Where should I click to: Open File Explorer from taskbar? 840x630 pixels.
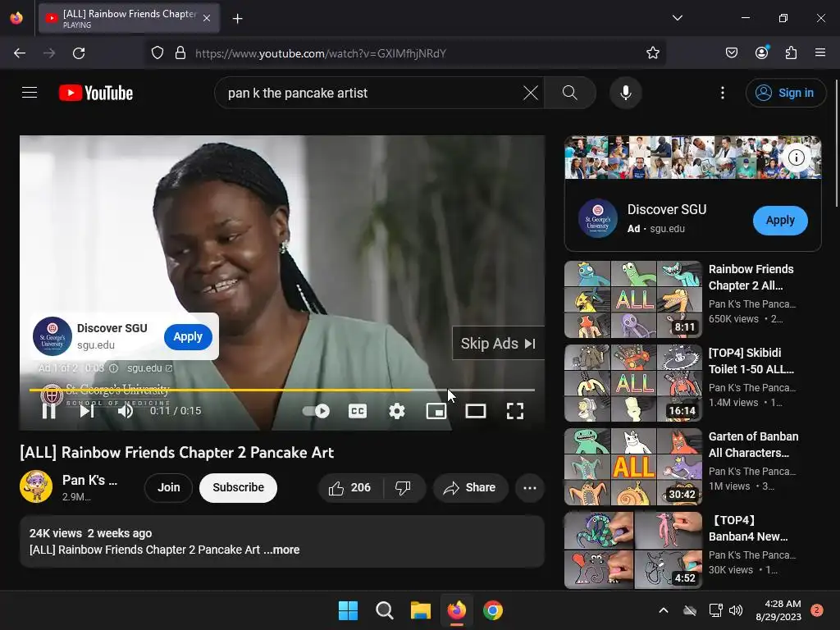pos(421,610)
